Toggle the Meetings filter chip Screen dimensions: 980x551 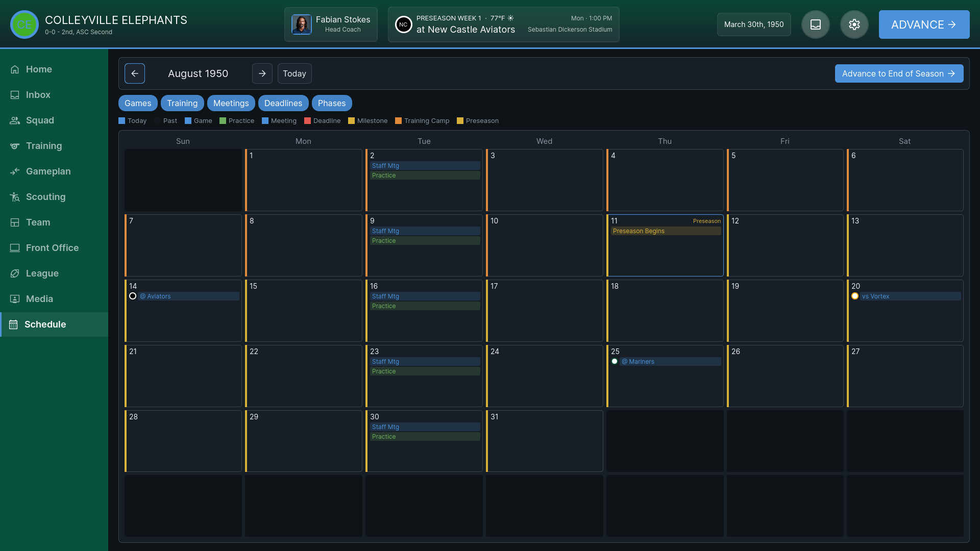tap(231, 103)
